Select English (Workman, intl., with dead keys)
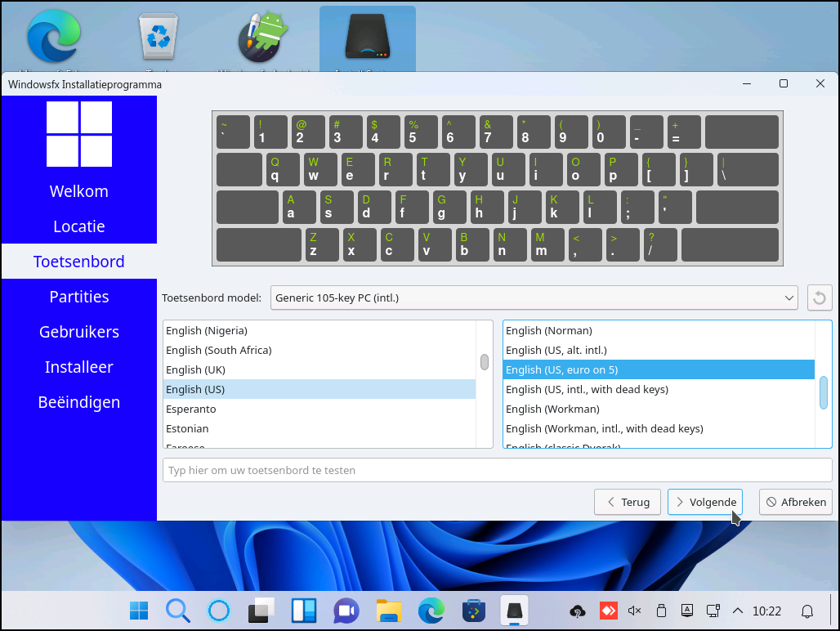Image resolution: width=840 pixels, height=631 pixels. click(659, 428)
